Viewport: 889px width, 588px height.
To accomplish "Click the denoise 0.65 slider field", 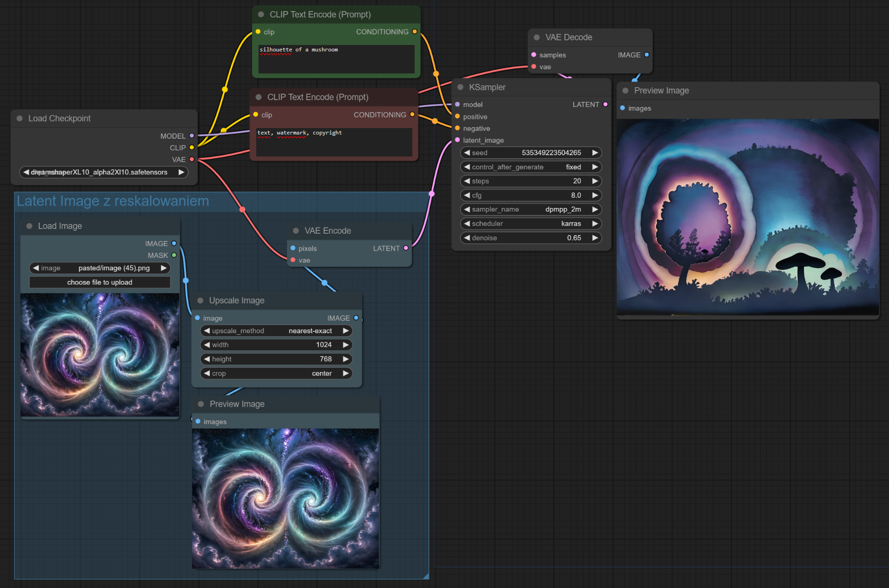I will coord(531,238).
